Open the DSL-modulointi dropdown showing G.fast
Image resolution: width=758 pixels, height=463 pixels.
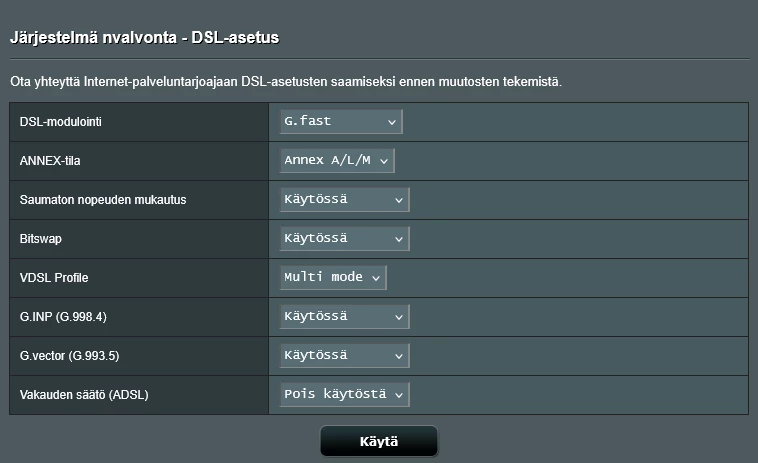tap(340, 121)
